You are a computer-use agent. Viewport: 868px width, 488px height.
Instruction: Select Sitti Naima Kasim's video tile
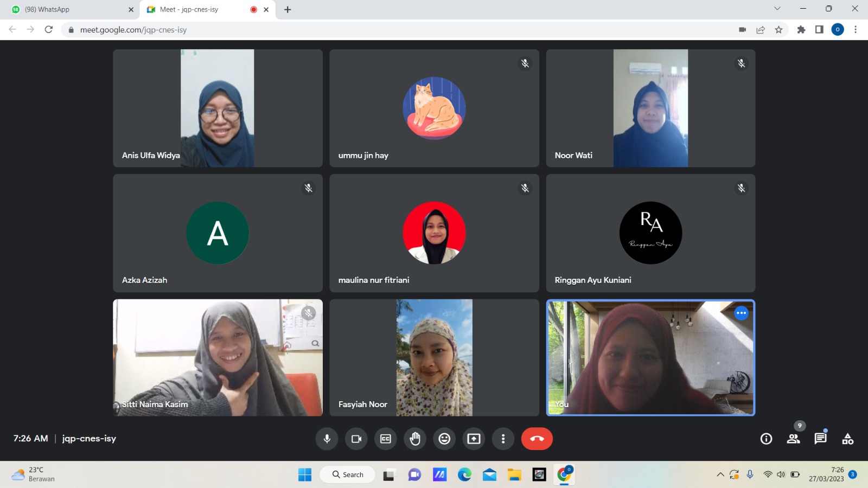click(x=218, y=358)
